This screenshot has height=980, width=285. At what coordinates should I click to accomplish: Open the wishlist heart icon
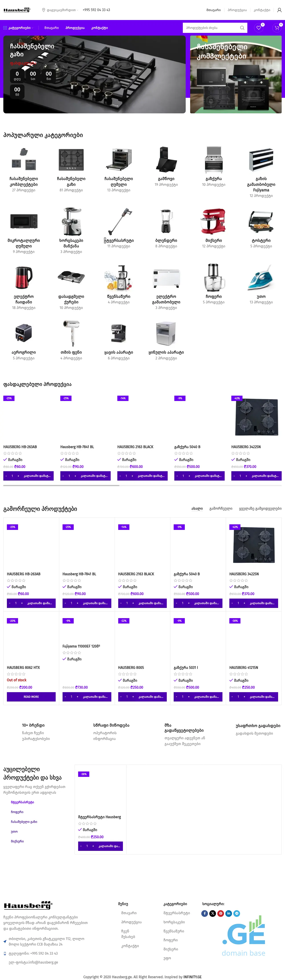tap(259, 28)
